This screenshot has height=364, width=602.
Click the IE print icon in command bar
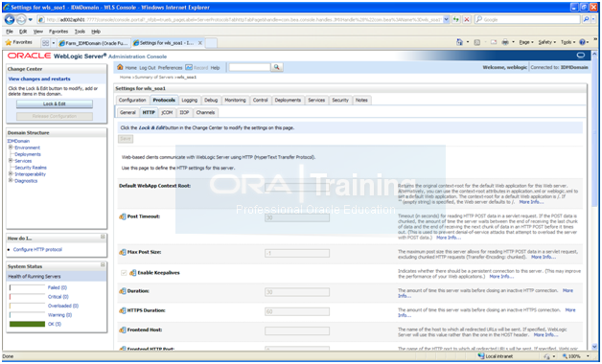tap(505, 42)
